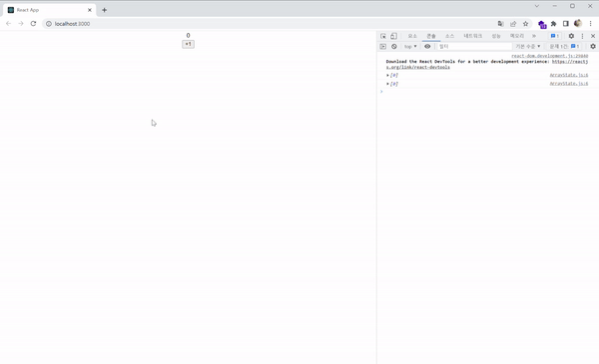Switch to the 성능 (Performance) tab
599x364 pixels.
coord(496,36)
